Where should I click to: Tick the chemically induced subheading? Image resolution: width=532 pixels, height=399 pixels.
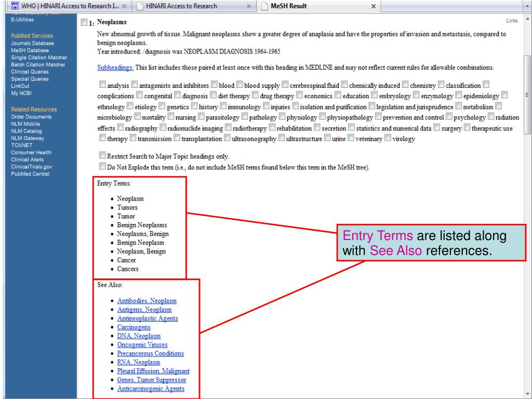click(344, 84)
